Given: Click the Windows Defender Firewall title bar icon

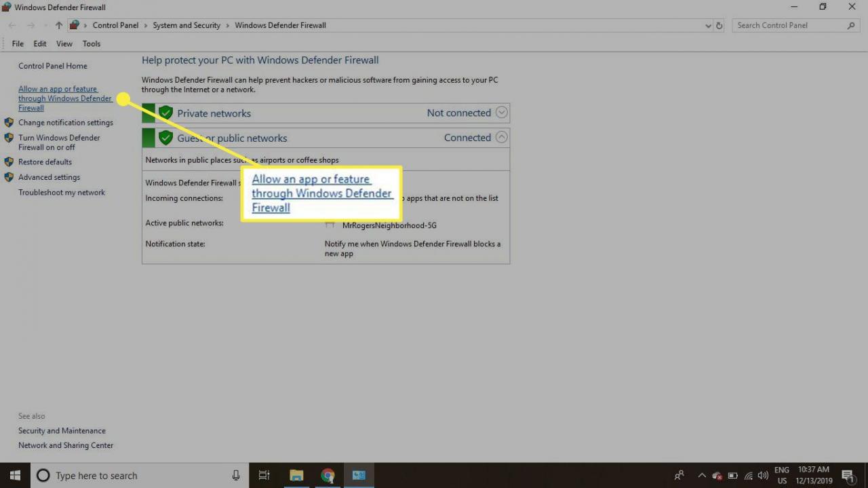Looking at the screenshot, I should [x=7, y=7].
